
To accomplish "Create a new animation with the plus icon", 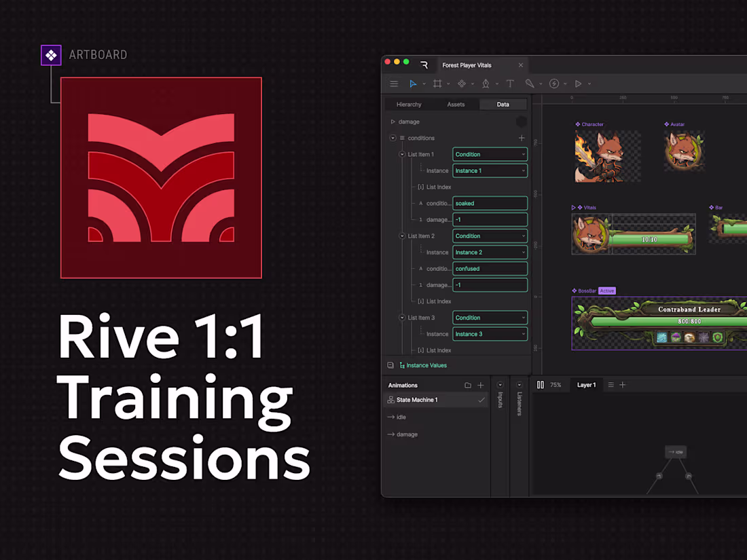I will coord(481,385).
